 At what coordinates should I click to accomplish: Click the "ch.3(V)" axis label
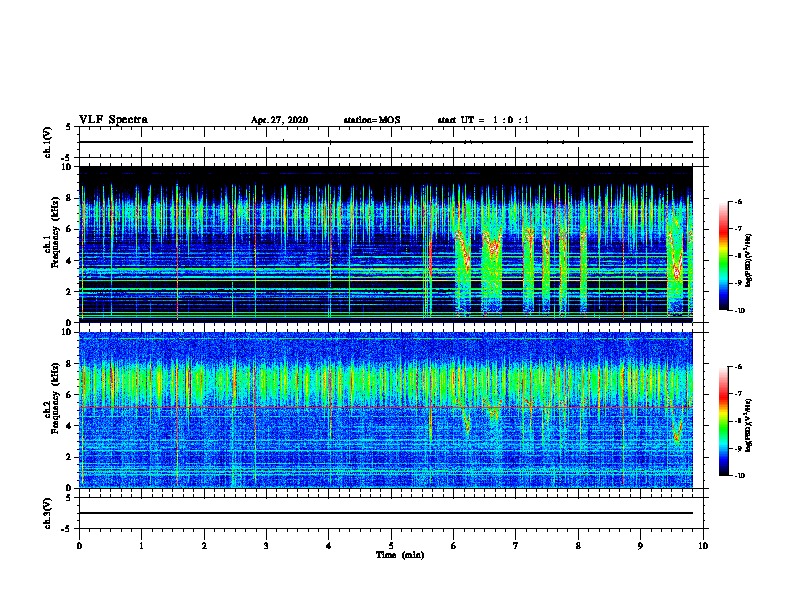pos(48,513)
